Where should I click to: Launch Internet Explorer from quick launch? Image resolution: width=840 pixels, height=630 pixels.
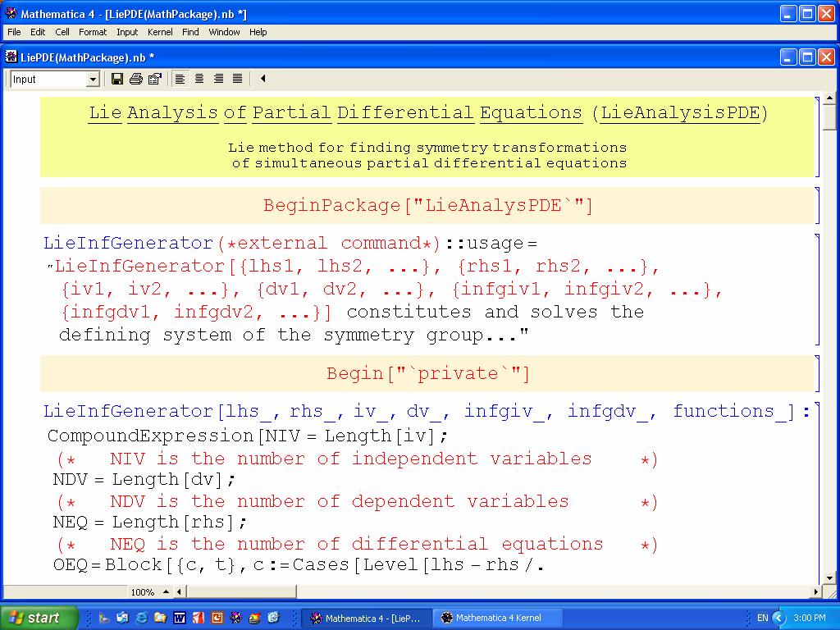coord(141,618)
